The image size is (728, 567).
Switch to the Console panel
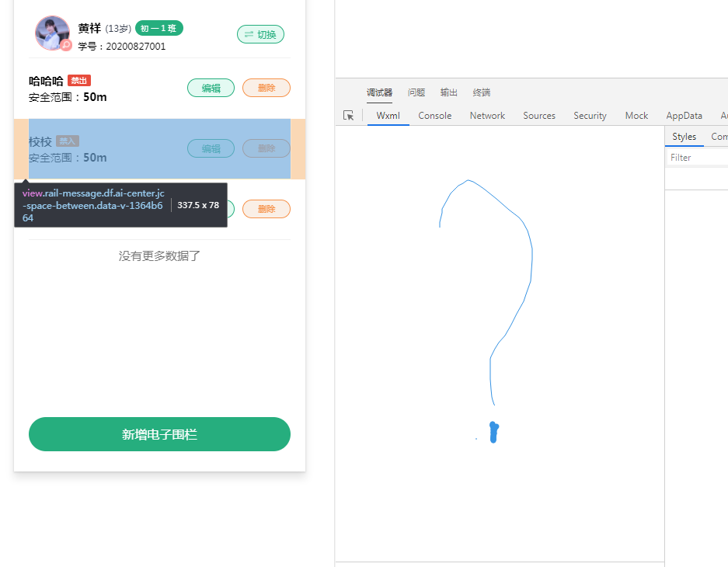point(434,116)
